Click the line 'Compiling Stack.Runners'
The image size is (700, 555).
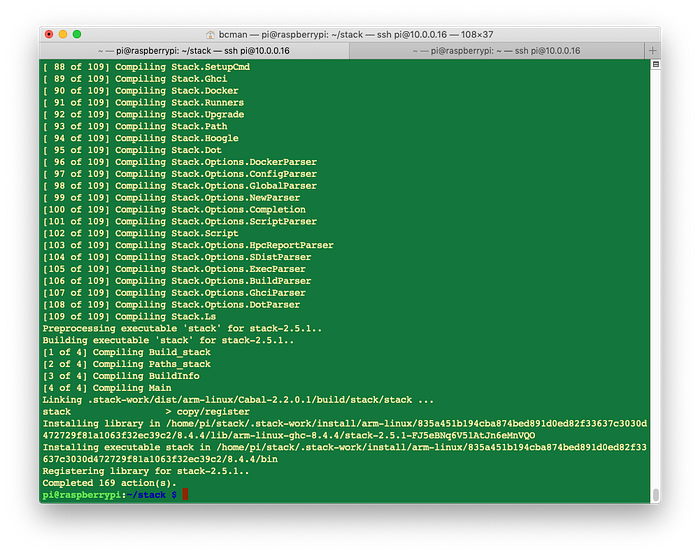coord(143,103)
